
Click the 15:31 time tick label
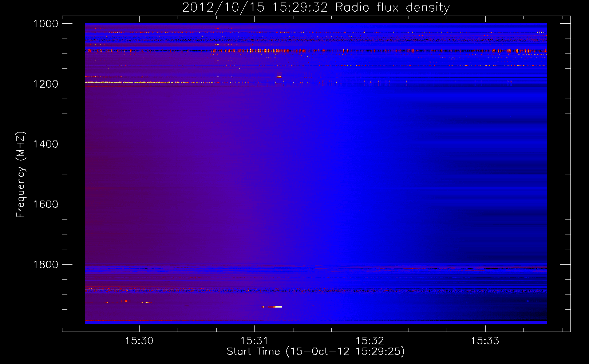tap(254, 341)
